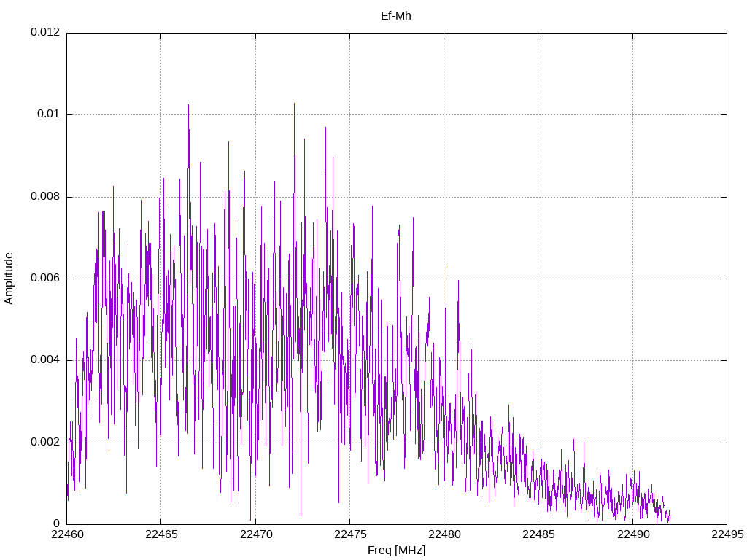Click the 22480 x-axis tick label

[444, 534]
